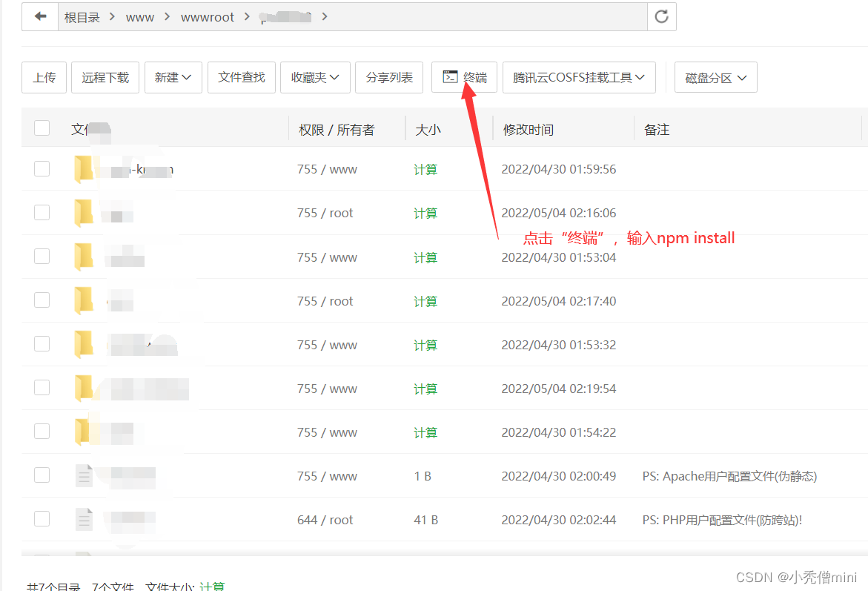Click the 1 B size cell
The image size is (868, 591).
[423, 476]
